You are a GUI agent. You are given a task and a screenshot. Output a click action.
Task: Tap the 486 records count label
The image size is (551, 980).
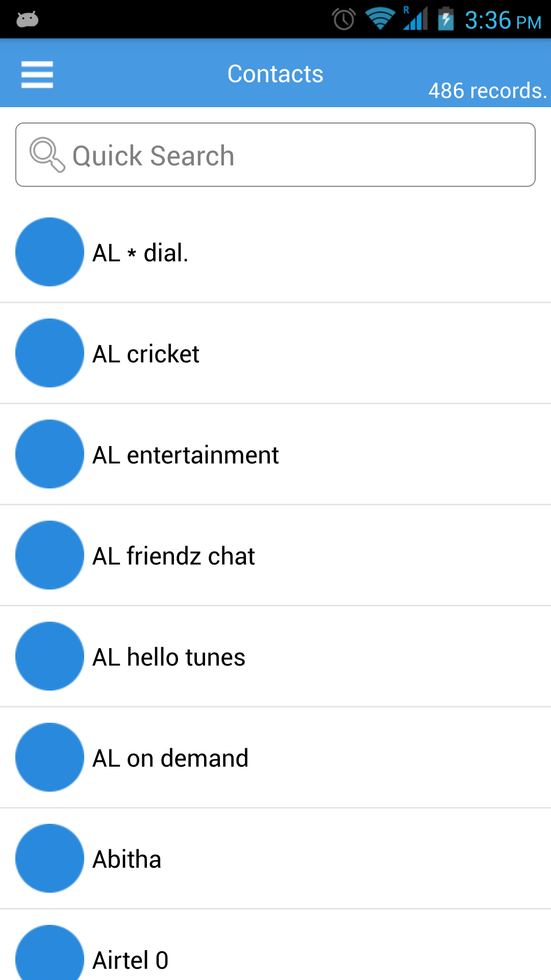(487, 91)
